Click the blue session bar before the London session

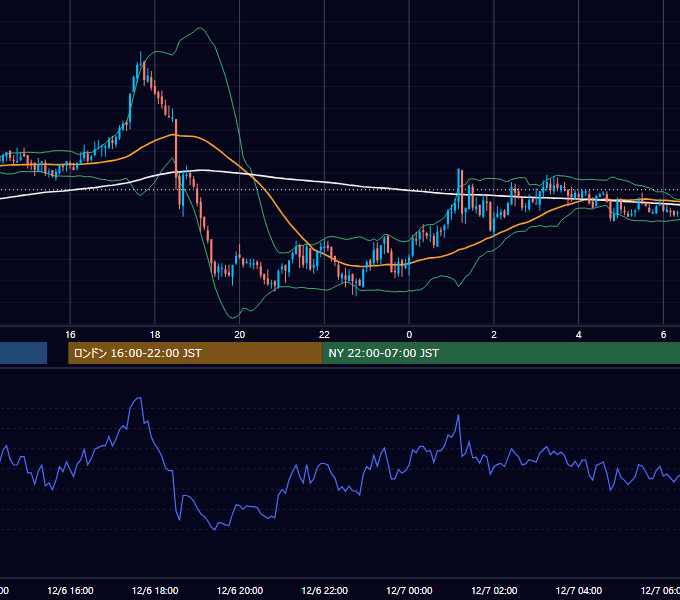(23, 353)
